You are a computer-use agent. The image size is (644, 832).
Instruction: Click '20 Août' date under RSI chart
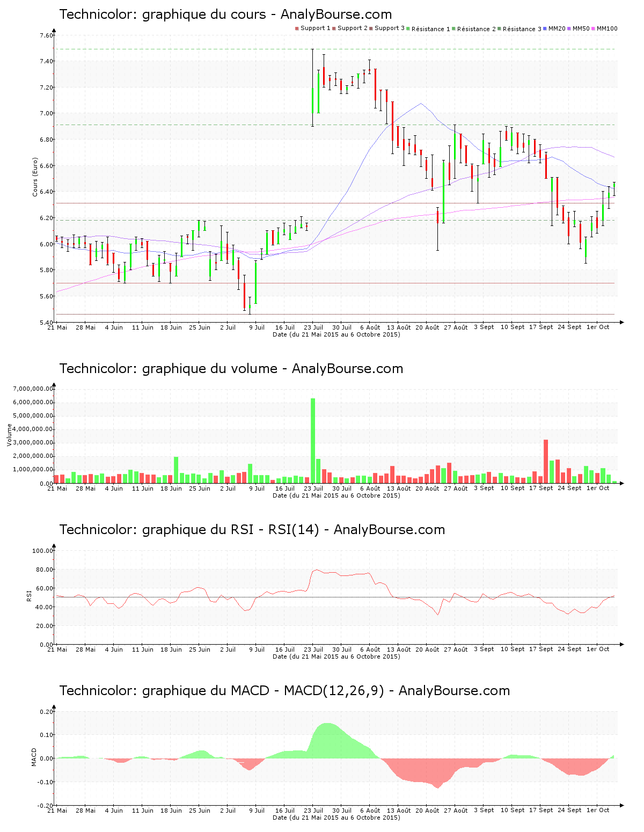coord(427,649)
